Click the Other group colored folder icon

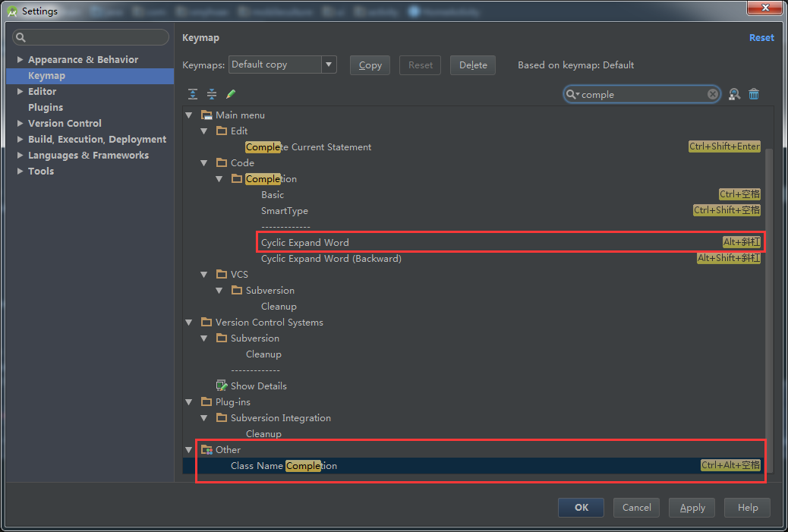coord(206,449)
